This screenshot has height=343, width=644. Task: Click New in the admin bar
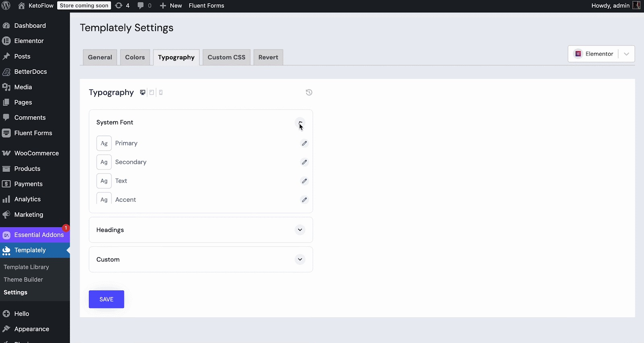(171, 6)
